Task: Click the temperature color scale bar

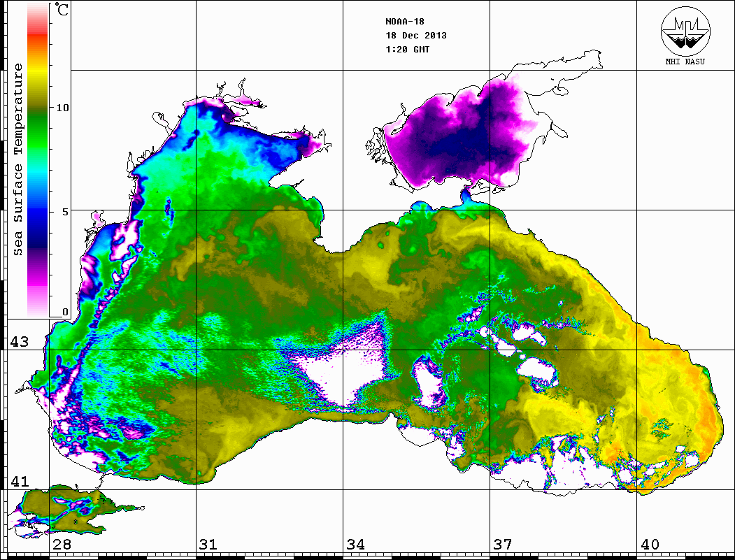Action: click(38, 160)
